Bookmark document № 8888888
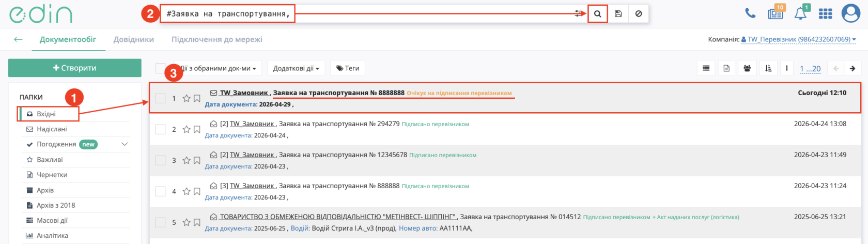The image size is (868, 244). pos(197,98)
